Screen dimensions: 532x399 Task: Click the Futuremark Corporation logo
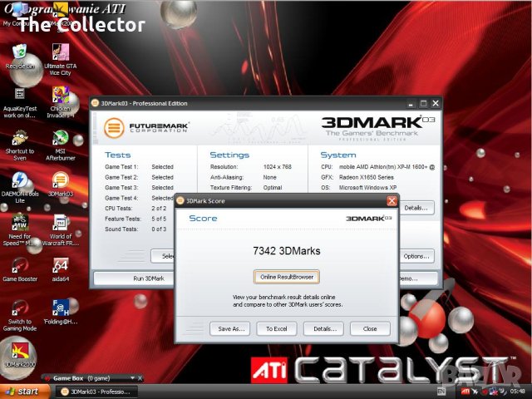tap(146, 128)
